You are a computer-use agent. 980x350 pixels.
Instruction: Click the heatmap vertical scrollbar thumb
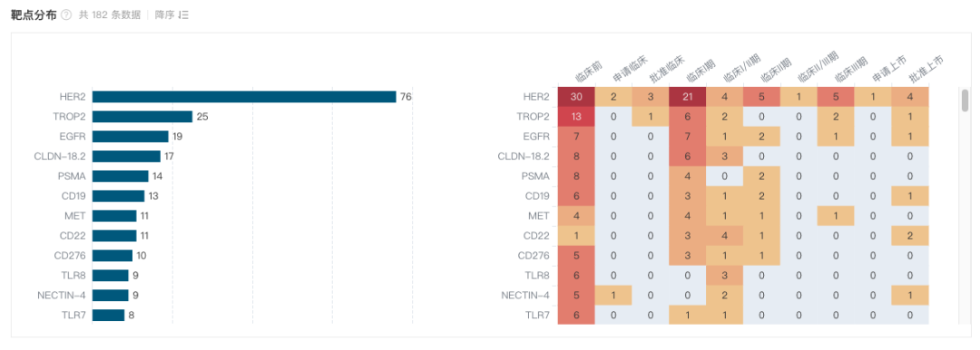(x=965, y=100)
